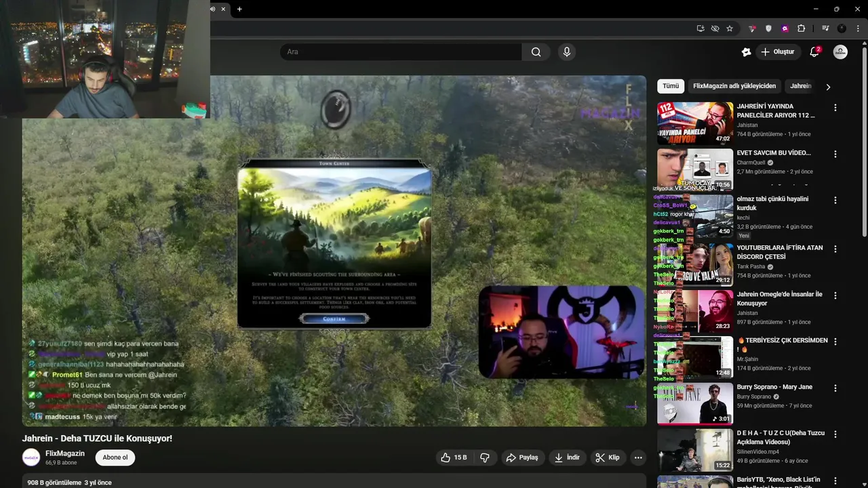Open Chrome three-dot main menu
The height and width of the screenshot is (488, 868).
click(859, 28)
